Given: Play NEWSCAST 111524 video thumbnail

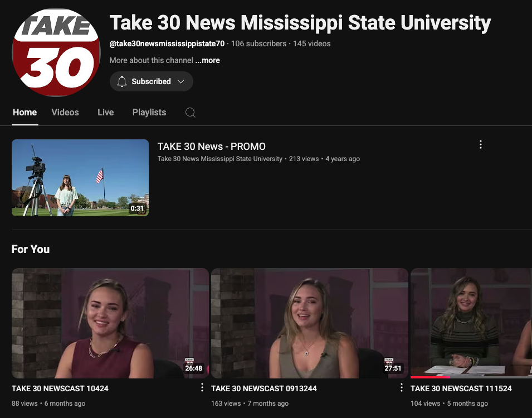Looking at the screenshot, I should 471,323.
